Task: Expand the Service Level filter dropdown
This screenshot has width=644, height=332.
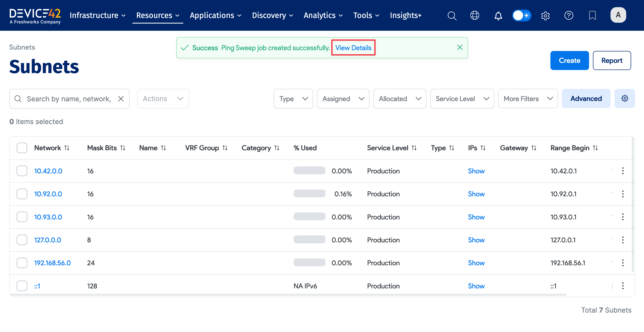Action: coord(462,99)
